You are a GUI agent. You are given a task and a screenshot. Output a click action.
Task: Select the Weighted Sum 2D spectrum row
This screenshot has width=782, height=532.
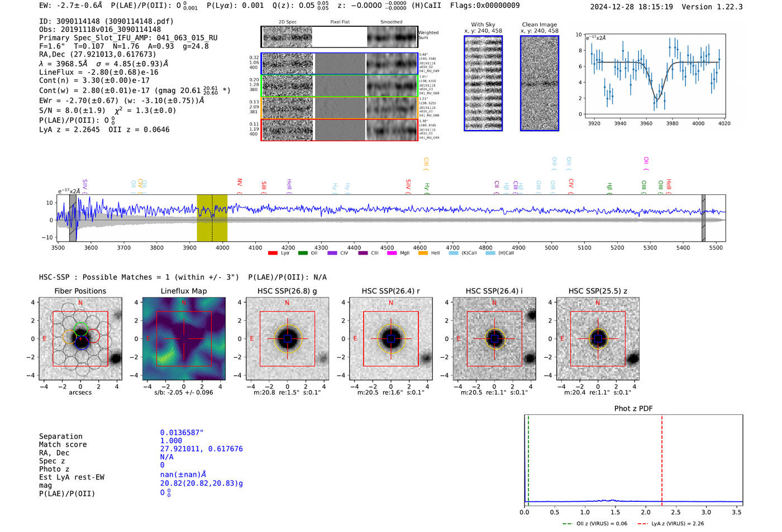pos(339,37)
